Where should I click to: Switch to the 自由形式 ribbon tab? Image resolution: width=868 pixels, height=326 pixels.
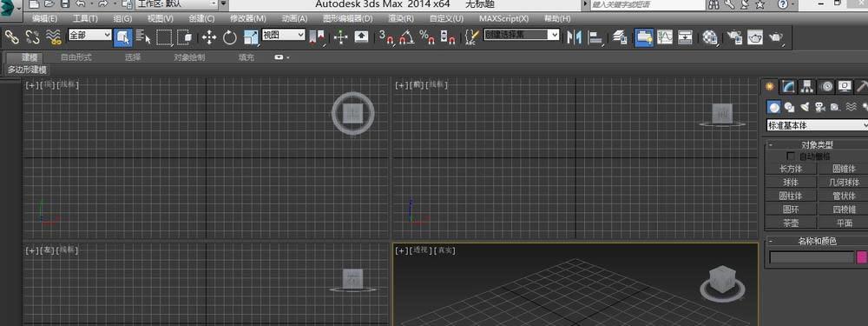pos(76,57)
